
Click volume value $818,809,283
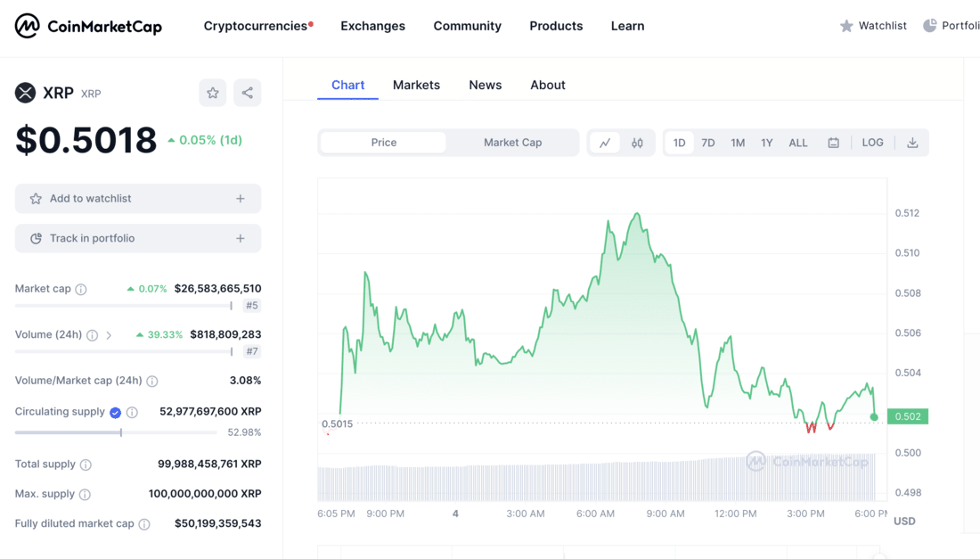pyautogui.click(x=225, y=334)
